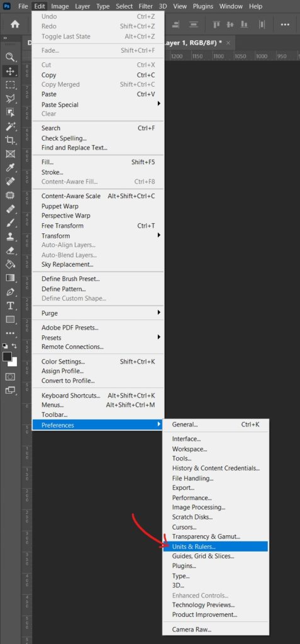The image size is (300, 644).
Task: Click the Photoshop Ps logo icon
Action: click(x=6, y=6)
